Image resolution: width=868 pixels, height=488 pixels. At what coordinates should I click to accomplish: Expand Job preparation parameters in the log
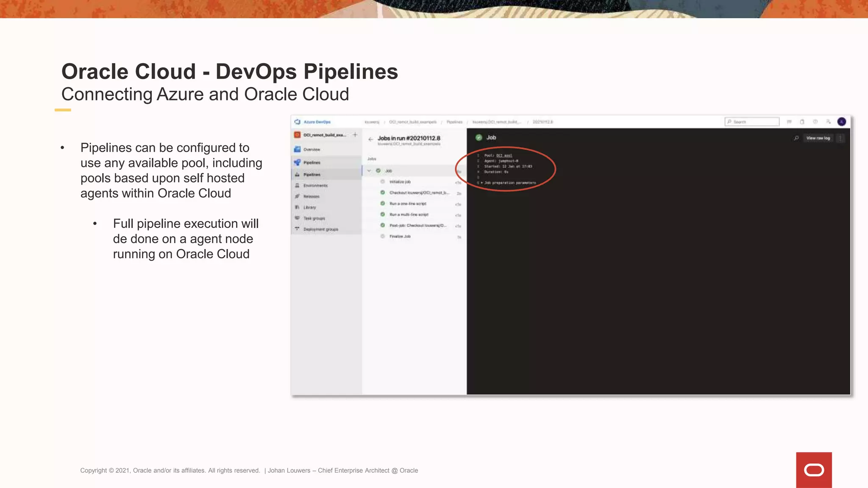pyautogui.click(x=508, y=183)
